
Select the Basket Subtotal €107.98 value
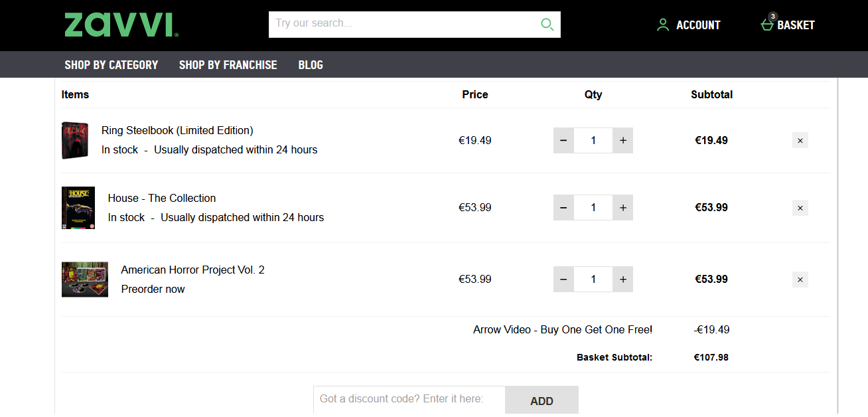(x=711, y=357)
